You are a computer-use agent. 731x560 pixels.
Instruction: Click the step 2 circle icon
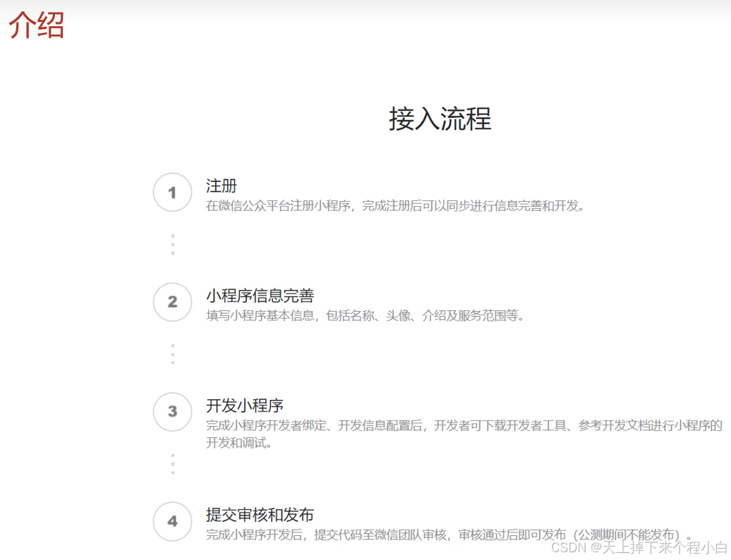tap(172, 302)
